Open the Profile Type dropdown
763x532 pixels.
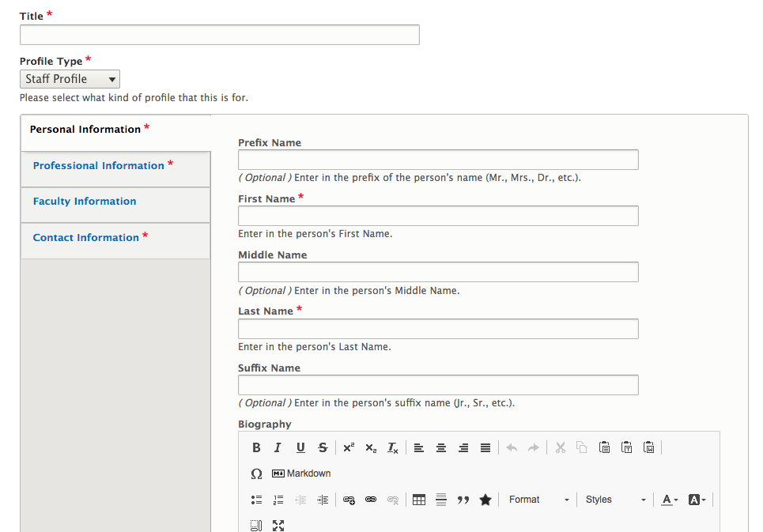(70, 79)
